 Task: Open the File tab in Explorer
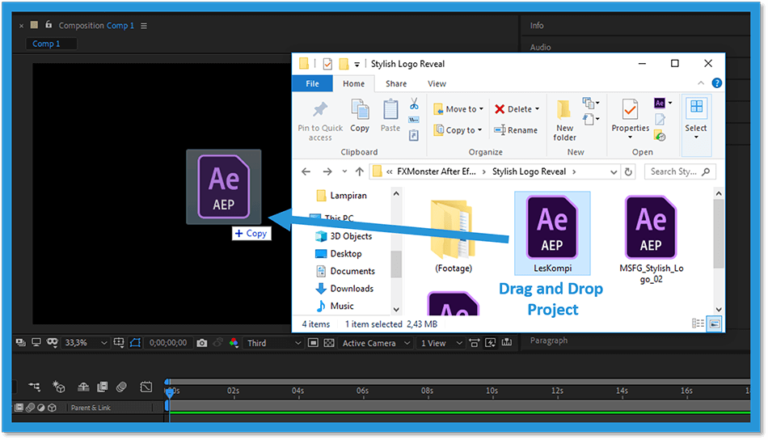pos(312,84)
